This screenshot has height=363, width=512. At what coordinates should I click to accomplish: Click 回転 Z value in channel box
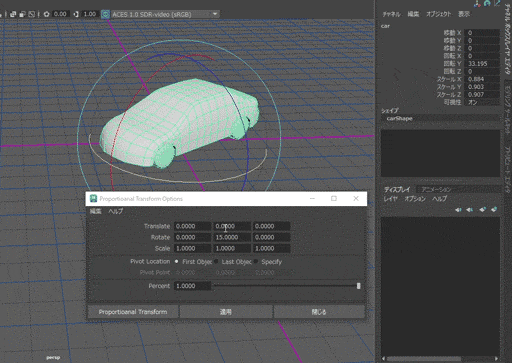pos(482,71)
